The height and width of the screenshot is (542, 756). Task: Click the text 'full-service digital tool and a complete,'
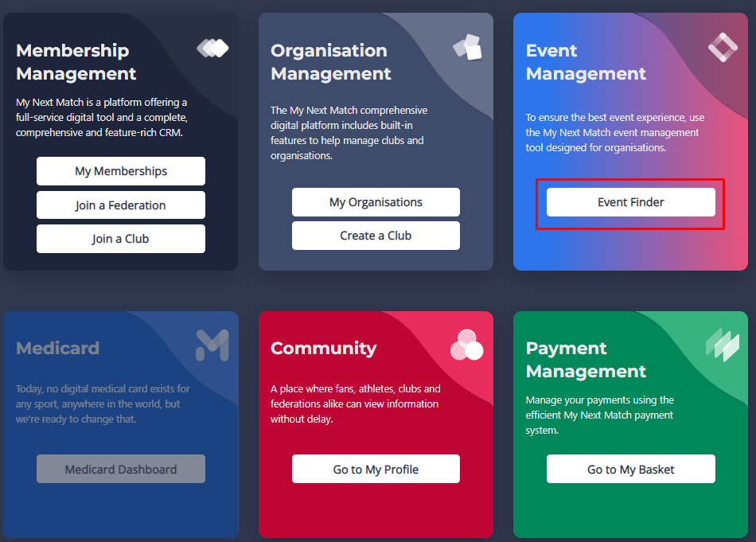click(102, 117)
